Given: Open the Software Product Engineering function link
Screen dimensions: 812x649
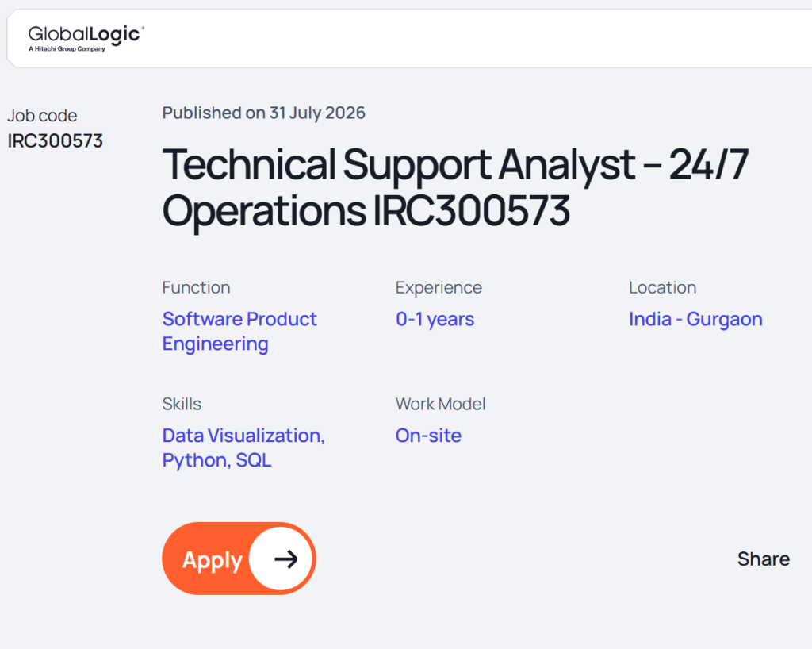Looking at the screenshot, I should [239, 332].
